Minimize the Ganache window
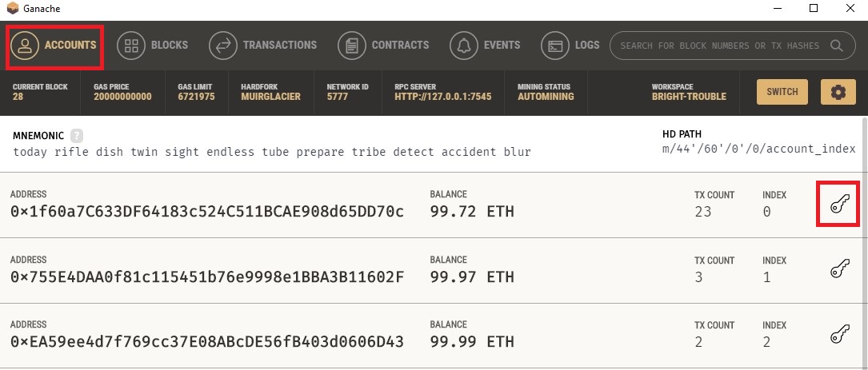The width and height of the screenshot is (868, 370). [x=776, y=8]
